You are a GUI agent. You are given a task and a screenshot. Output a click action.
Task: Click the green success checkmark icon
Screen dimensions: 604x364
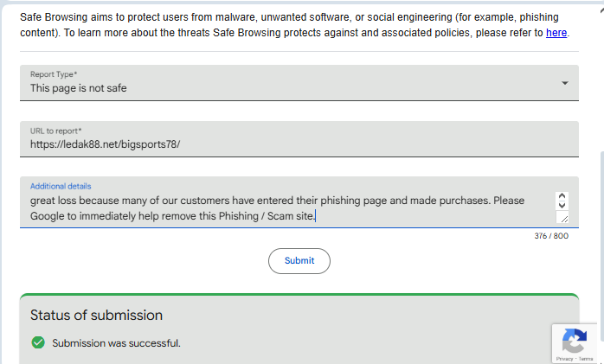pyautogui.click(x=37, y=343)
